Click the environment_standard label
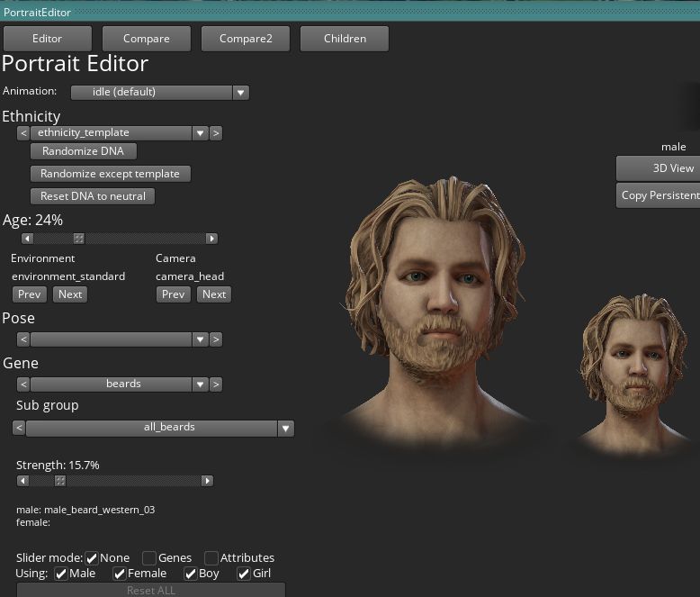 tap(68, 276)
